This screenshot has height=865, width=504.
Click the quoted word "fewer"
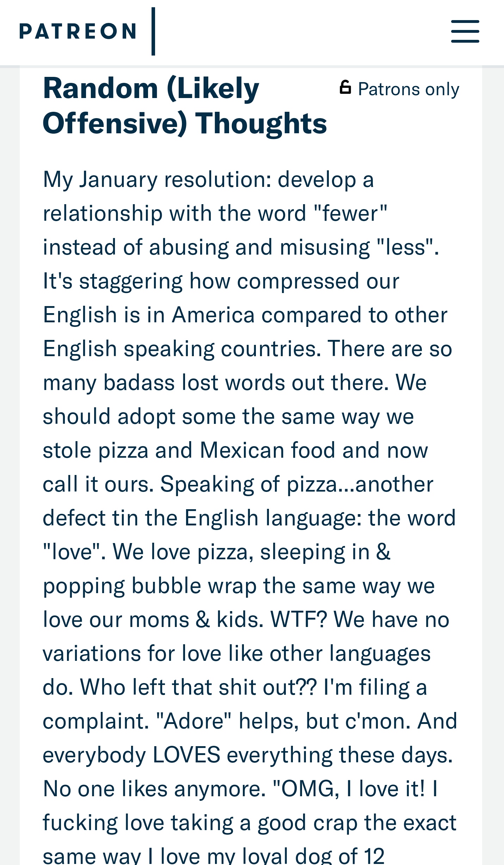[x=350, y=214]
